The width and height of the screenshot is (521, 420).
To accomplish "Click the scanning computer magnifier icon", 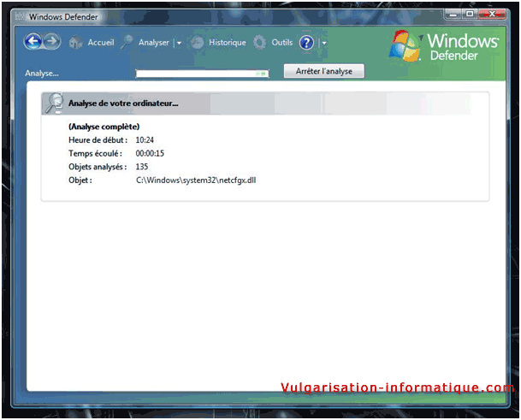I will tap(55, 103).
